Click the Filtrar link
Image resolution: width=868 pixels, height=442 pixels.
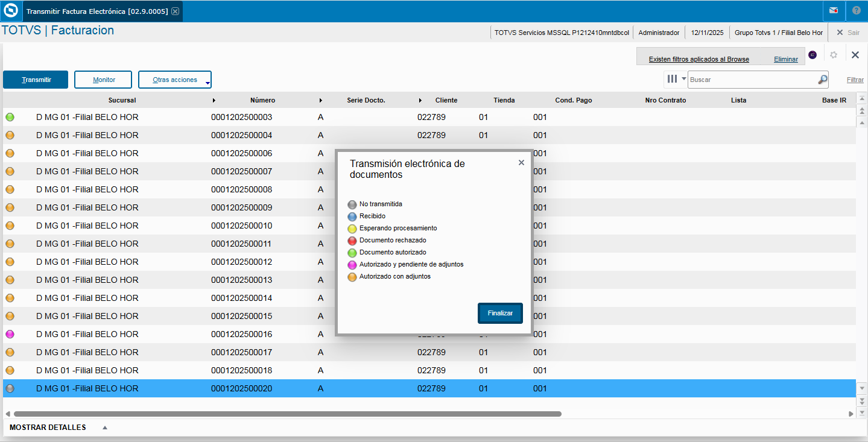click(855, 80)
